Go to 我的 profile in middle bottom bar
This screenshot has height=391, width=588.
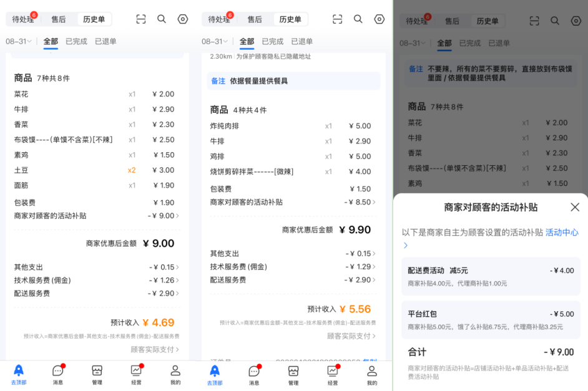point(371,375)
